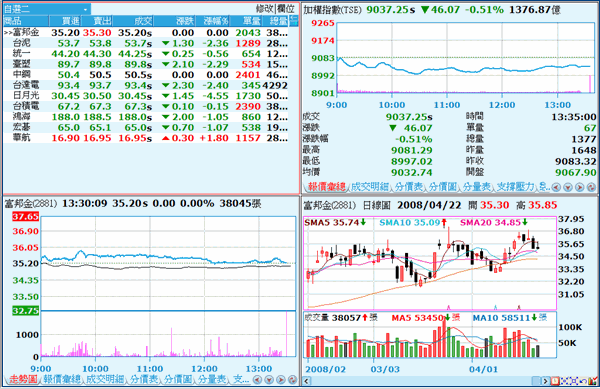Click the left arrow tab-scroll icon in the index panel
This screenshot has height=389, width=600.
[x=556, y=187]
